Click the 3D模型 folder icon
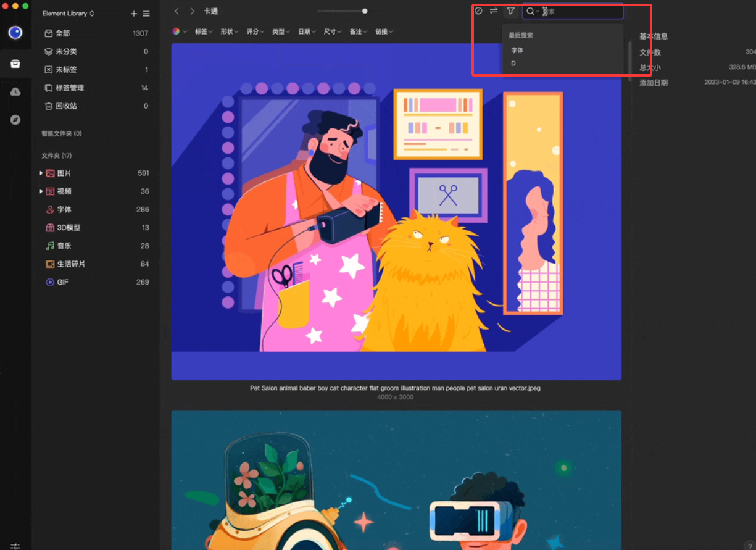The image size is (756, 550). pos(51,228)
